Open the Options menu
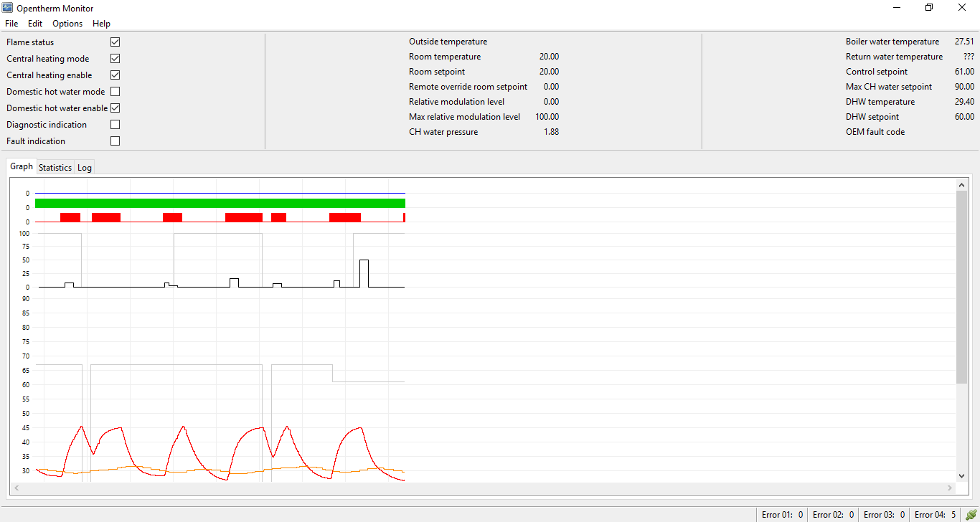The image size is (980, 522). tap(67, 24)
